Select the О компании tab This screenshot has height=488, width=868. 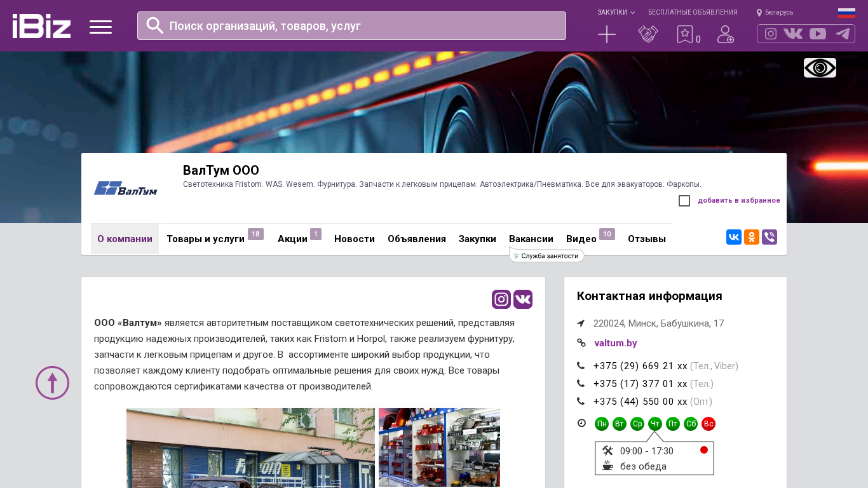[125, 239]
